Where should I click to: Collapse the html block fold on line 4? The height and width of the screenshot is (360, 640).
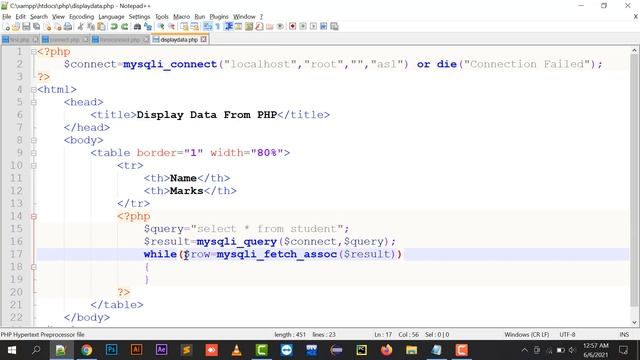tap(34, 89)
